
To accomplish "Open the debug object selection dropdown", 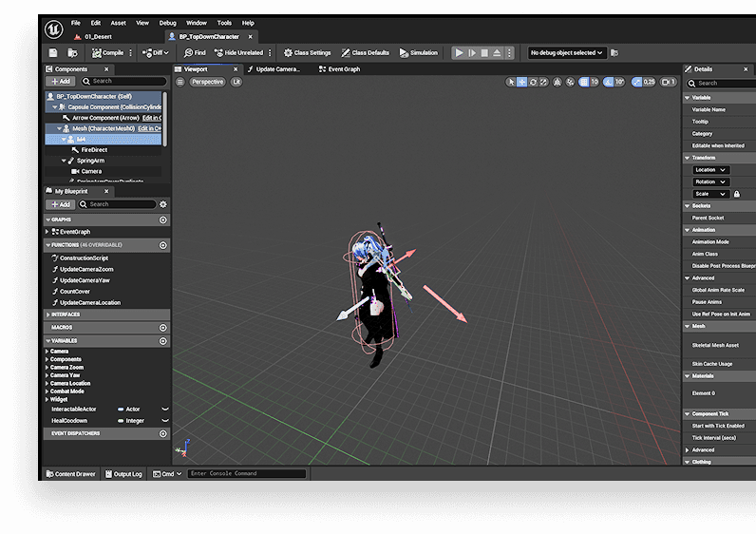I will [x=567, y=53].
